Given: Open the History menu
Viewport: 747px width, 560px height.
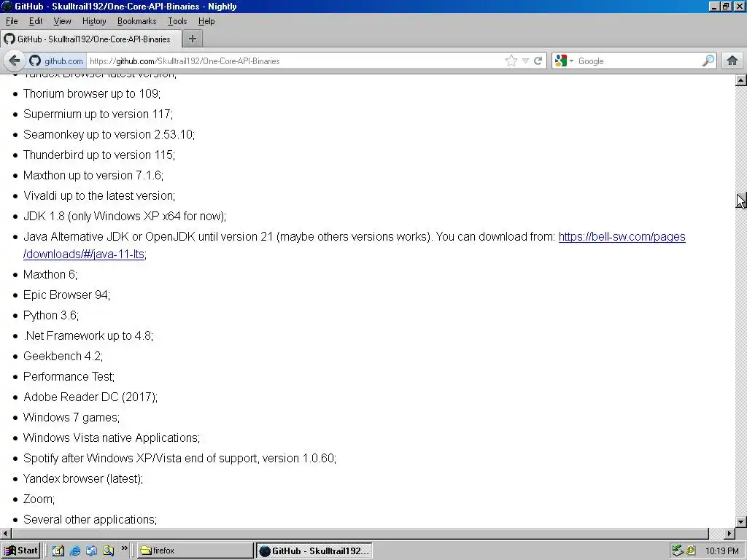Looking at the screenshot, I should click(94, 21).
